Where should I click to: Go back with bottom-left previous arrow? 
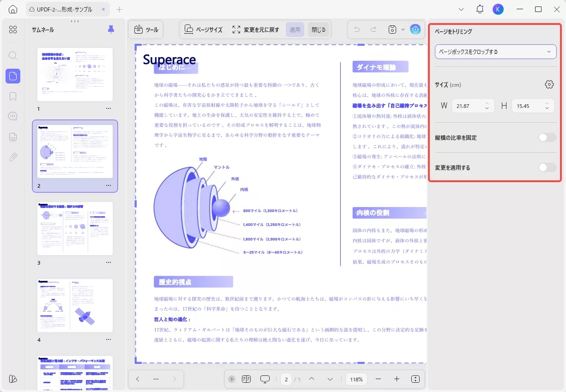pos(138,379)
